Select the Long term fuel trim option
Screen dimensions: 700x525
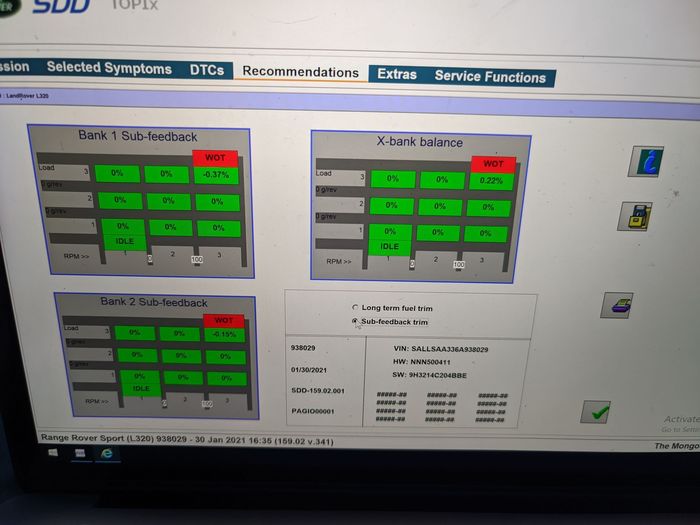coord(355,308)
